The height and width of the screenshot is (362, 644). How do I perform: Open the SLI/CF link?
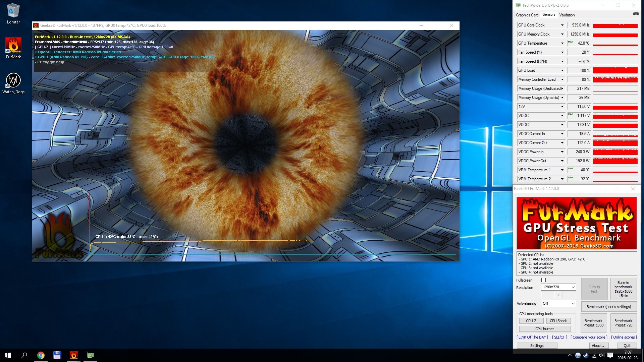click(x=559, y=337)
